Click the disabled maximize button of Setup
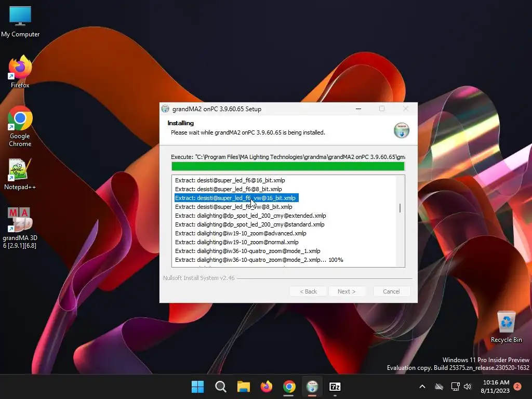Viewport: 532px width, 399px height. coord(382,109)
